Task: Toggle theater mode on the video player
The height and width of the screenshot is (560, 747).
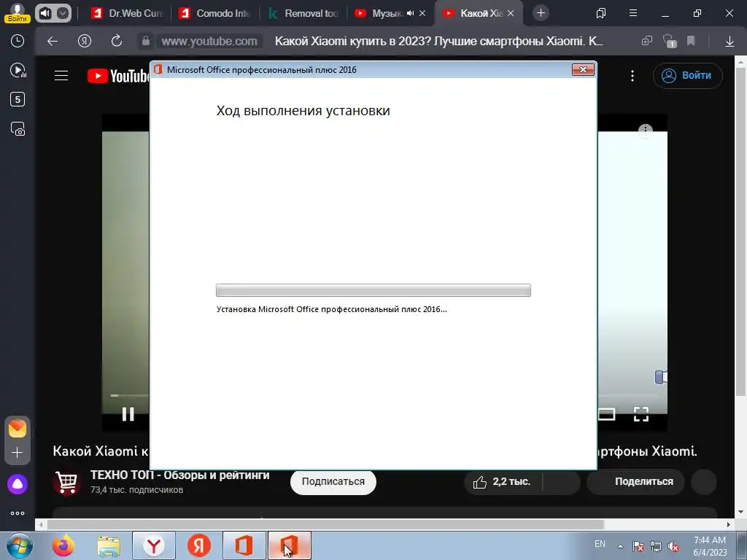Action: click(x=606, y=414)
